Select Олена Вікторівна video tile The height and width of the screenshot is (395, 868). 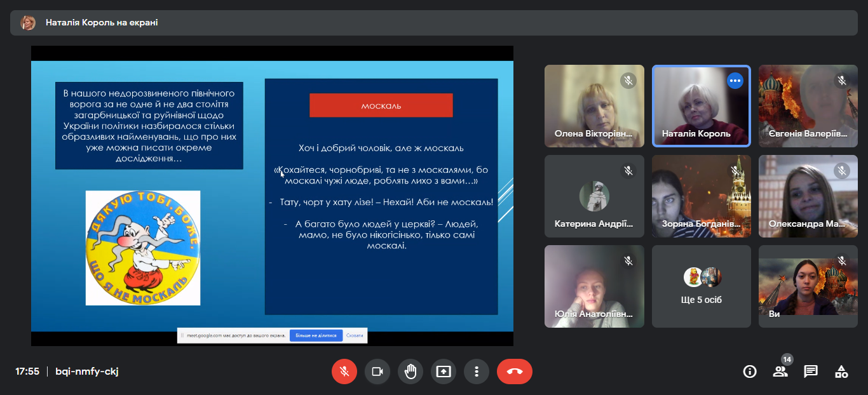click(x=594, y=106)
